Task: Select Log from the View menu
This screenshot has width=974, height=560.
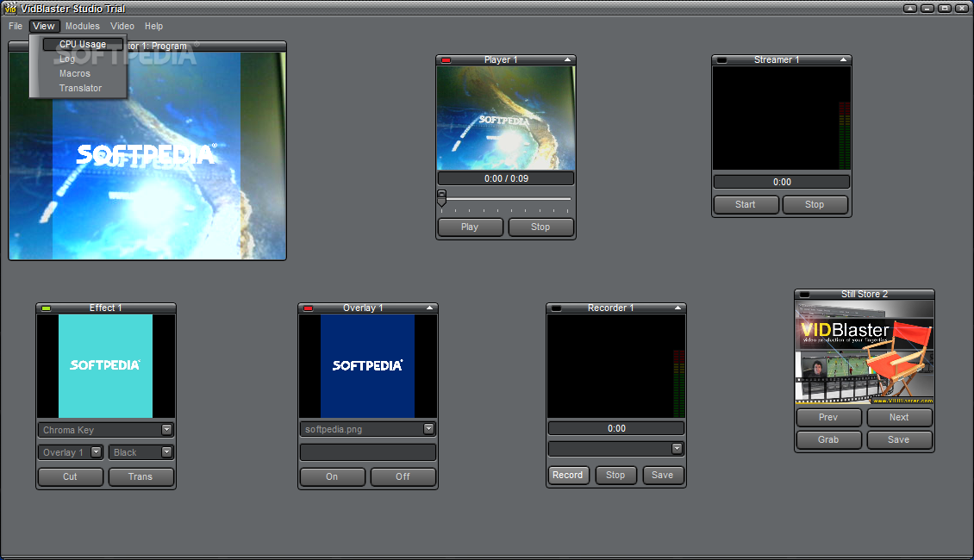Action: (67, 59)
